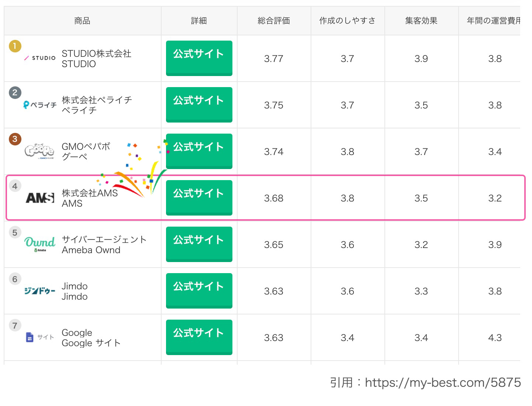Open 公式サイト for STUDIO
This screenshot has height=406, width=532.
(199, 58)
